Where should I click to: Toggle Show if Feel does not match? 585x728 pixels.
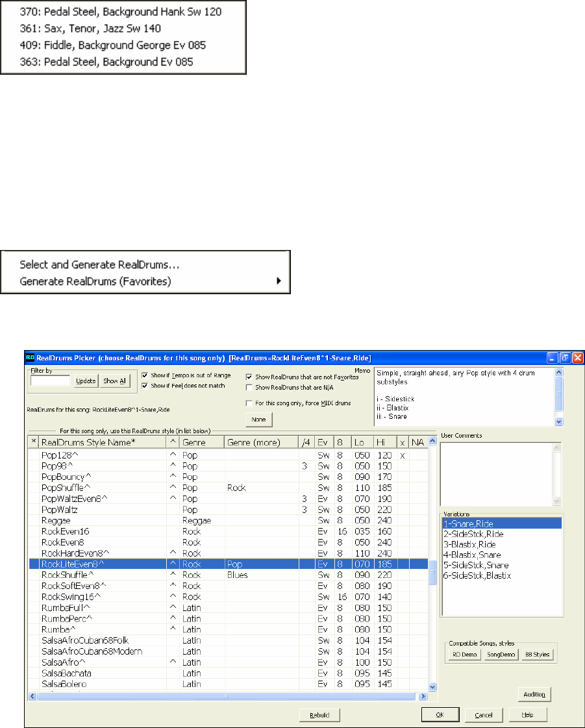click(145, 386)
